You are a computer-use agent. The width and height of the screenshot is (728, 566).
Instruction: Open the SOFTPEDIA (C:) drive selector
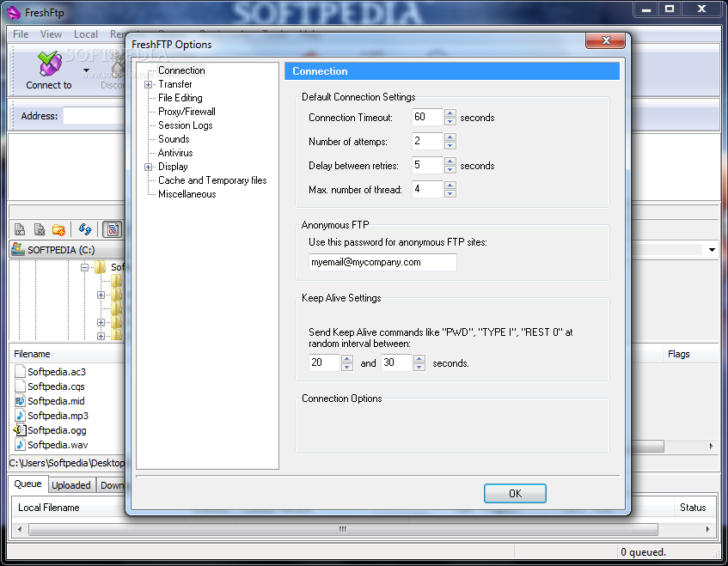[66, 250]
